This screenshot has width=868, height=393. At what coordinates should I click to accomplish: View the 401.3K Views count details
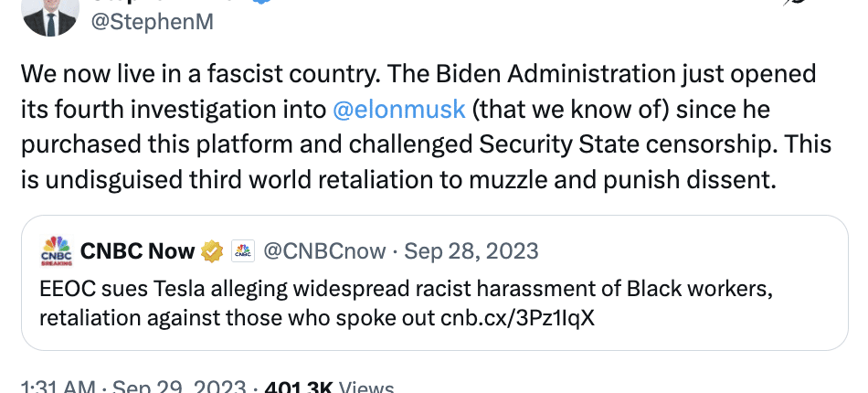(329, 388)
